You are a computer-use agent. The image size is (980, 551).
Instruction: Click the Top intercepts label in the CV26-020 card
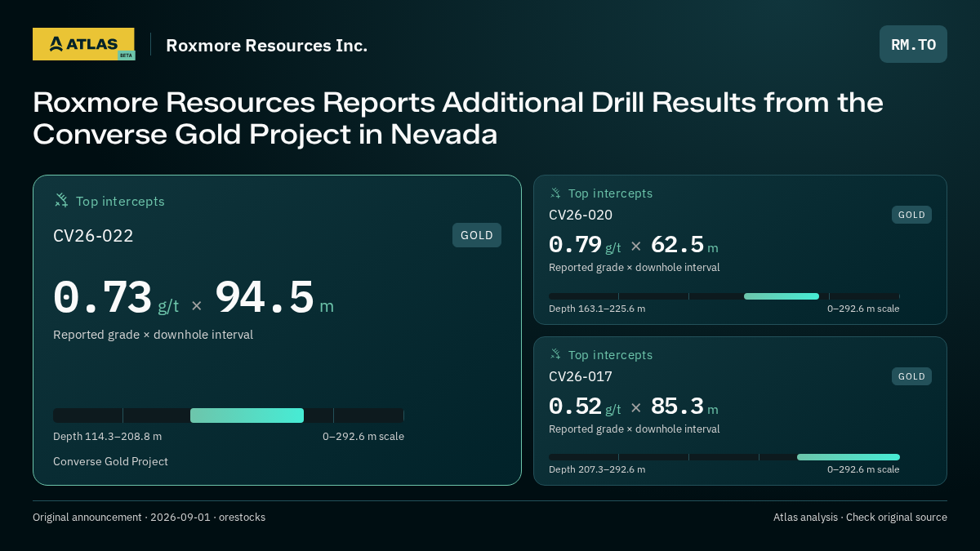point(610,193)
